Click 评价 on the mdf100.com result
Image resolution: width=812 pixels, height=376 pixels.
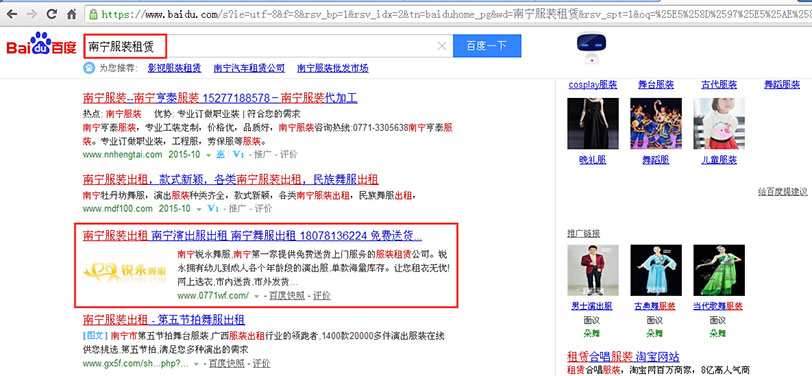pyautogui.click(x=263, y=209)
